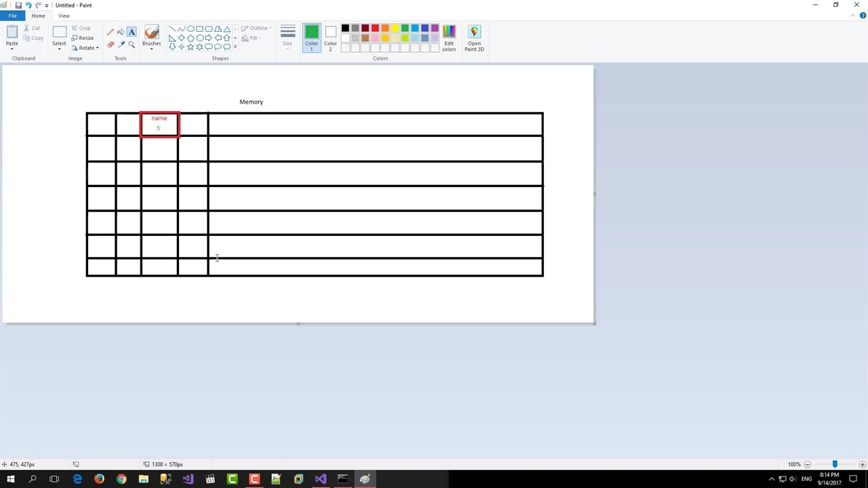
Task: Open Firefox from the taskbar
Action: pyautogui.click(x=99, y=479)
